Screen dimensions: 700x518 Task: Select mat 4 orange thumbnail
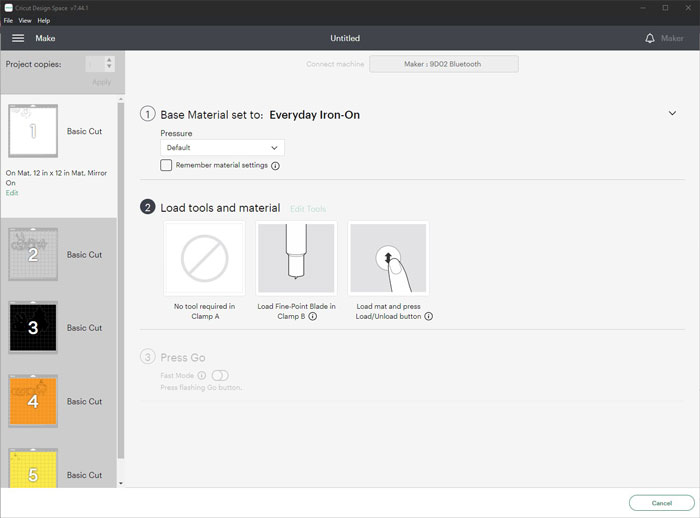pos(33,401)
